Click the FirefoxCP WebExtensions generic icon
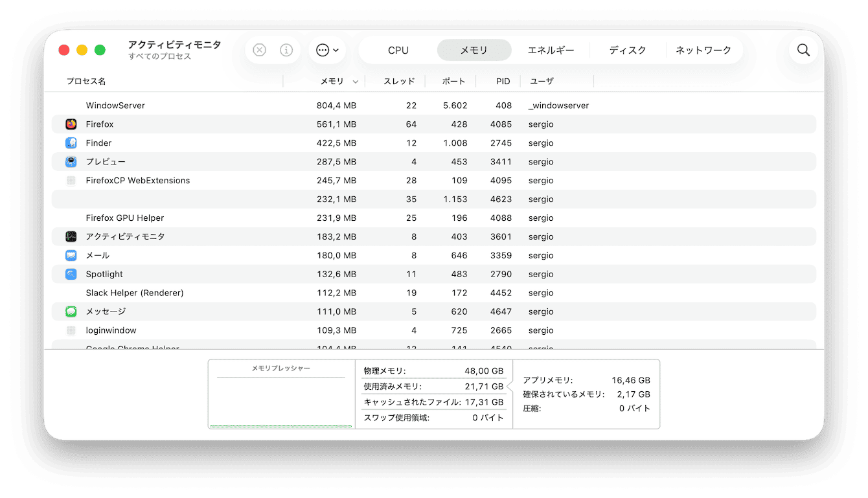Image resolution: width=868 pixels, height=498 pixels. 71,181
